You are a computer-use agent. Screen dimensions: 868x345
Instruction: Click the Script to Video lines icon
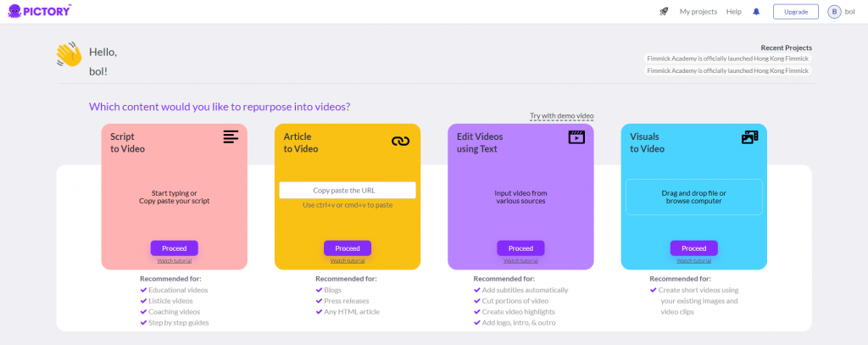(231, 136)
